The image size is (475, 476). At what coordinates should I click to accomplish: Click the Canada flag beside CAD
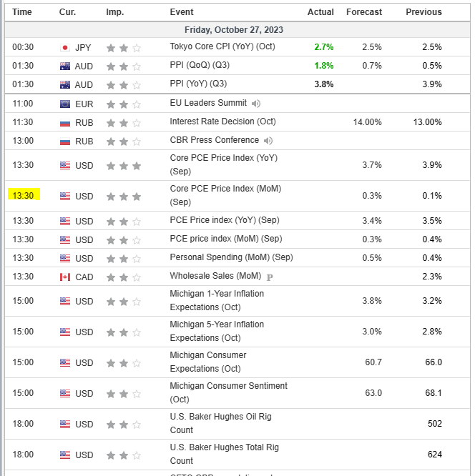[x=65, y=277]
